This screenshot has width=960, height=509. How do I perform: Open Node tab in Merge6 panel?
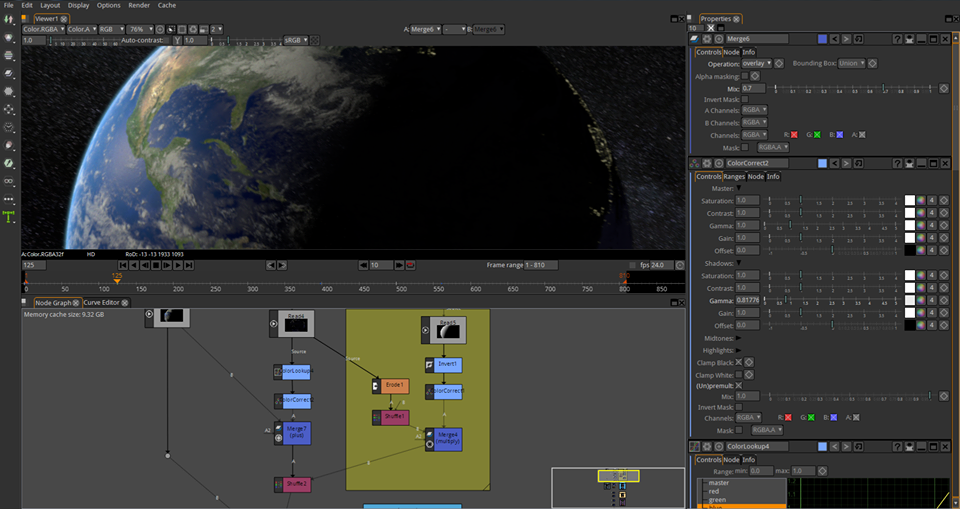pyautogui.click(x=732, y=52)
